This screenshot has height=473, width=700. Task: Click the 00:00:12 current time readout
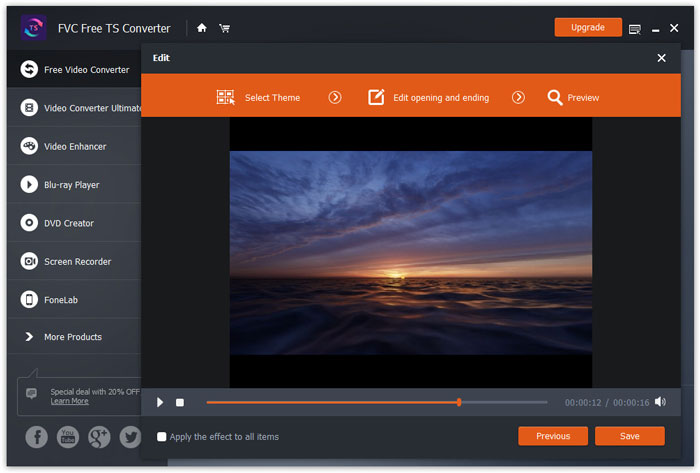click(583, 403)
